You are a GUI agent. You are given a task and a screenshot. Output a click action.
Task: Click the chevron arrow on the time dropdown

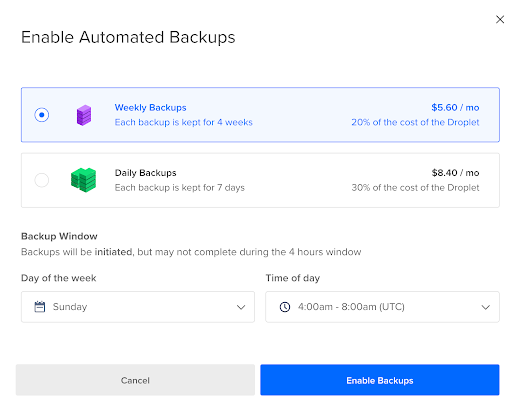(x=486, y=307)
